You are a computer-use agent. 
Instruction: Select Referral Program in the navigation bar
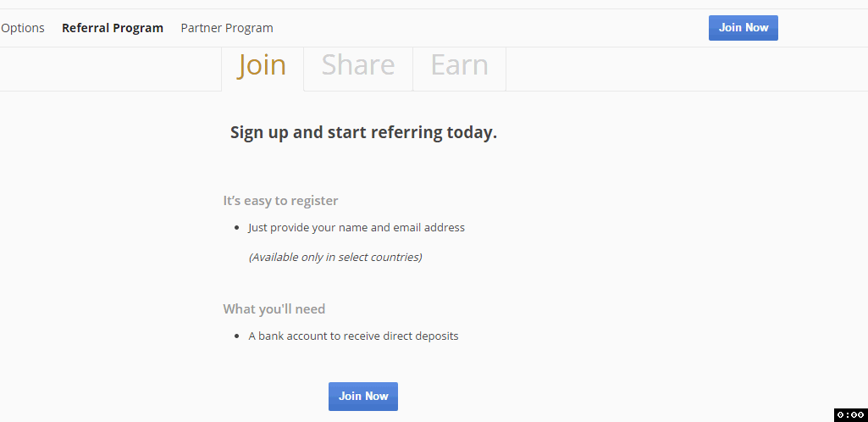(113, 28)
